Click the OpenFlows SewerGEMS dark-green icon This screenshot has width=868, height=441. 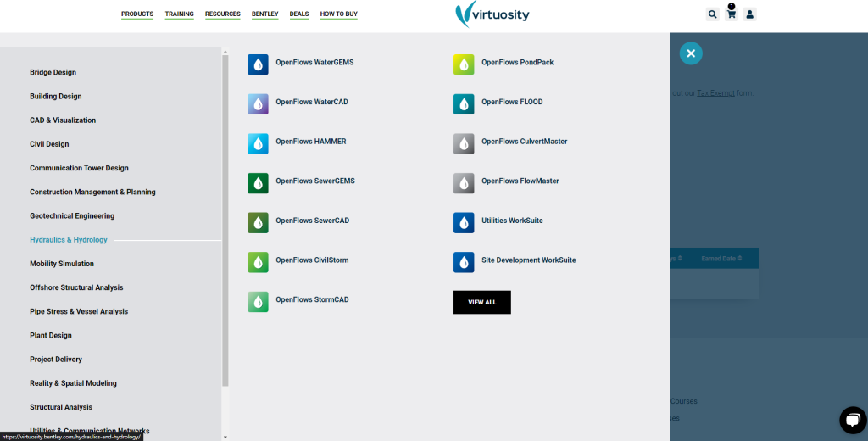[258, 183]
